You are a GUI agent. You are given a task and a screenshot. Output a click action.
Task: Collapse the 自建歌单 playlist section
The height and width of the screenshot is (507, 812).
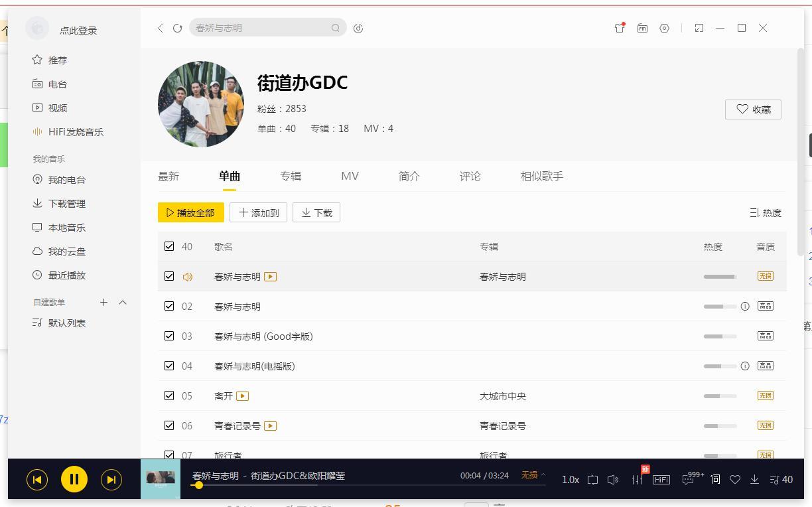(122, 302)
